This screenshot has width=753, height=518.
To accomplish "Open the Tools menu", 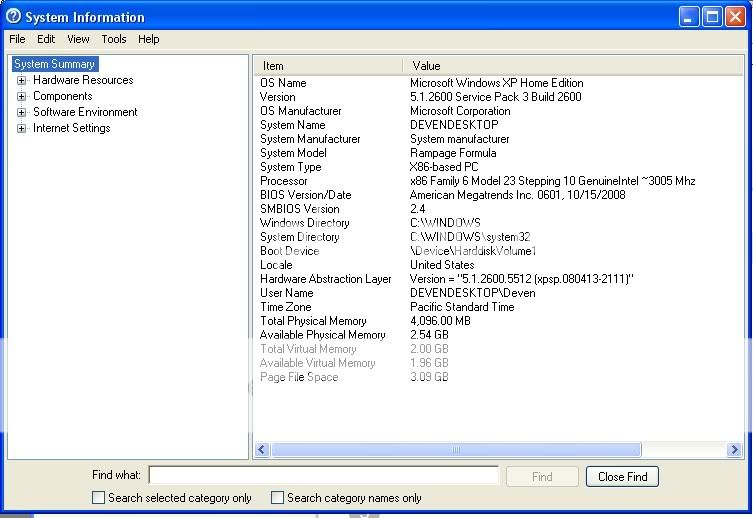I will coord(114,39).
